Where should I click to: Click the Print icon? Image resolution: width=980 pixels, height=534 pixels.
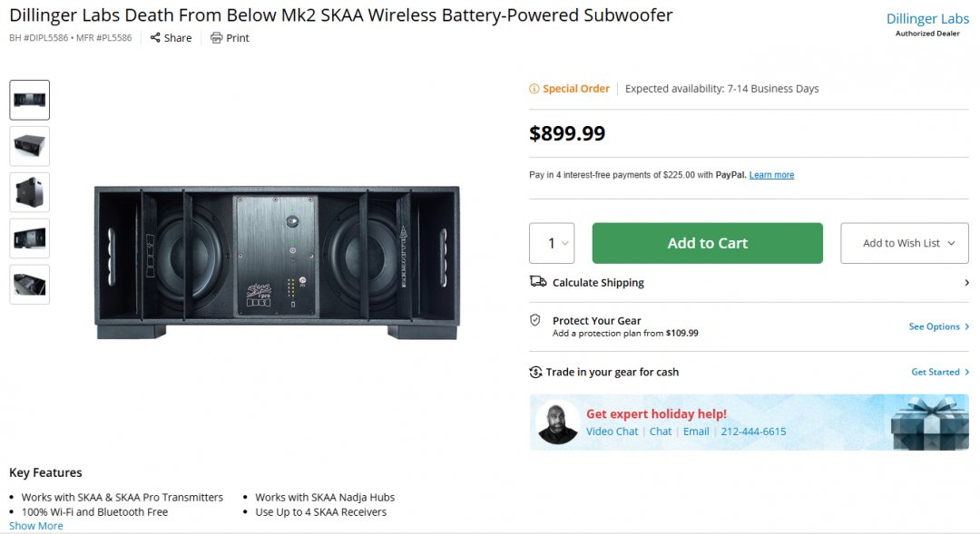click(216, 38)
